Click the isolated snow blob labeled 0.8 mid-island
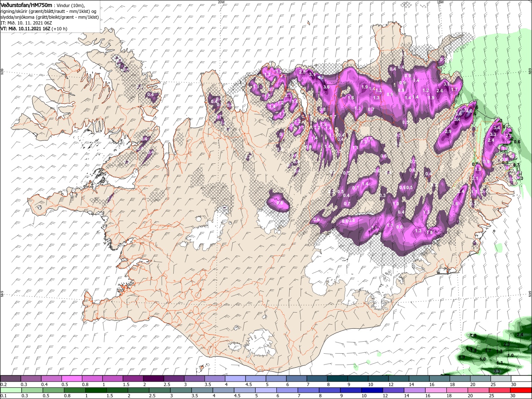Screen dimensions: 532x399 pyautogui.click(x=278, y=202)
